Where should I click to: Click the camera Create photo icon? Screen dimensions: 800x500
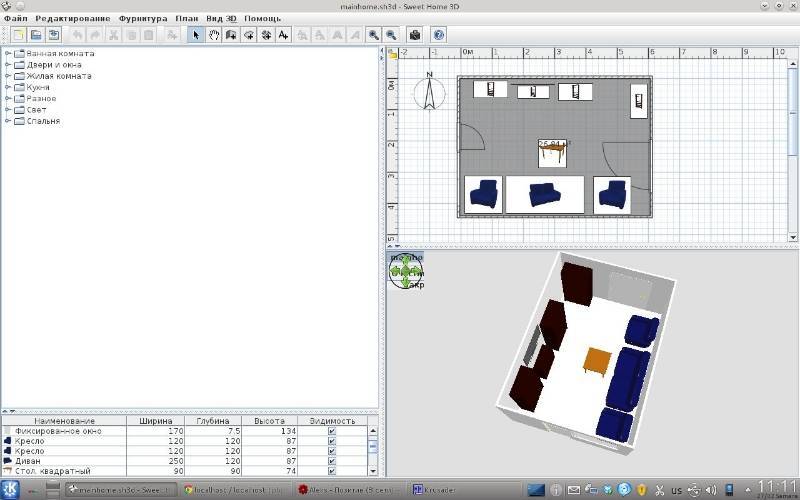point(415,35)
